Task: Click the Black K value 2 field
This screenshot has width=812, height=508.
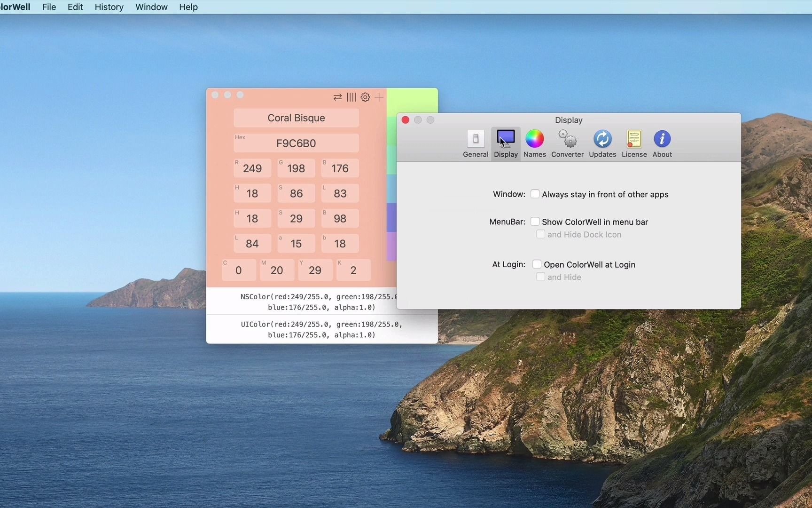Action: click(x=353, y=270)
